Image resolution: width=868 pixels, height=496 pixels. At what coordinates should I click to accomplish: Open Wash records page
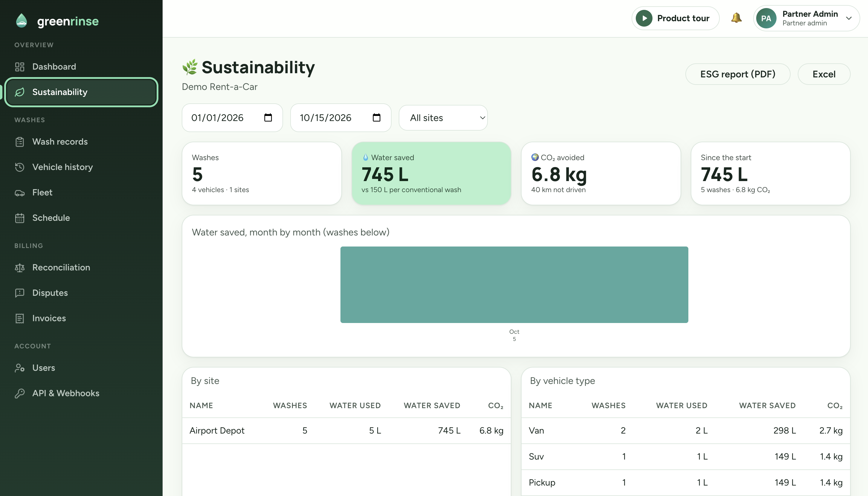pyautogui.click(x=81, y=142)
